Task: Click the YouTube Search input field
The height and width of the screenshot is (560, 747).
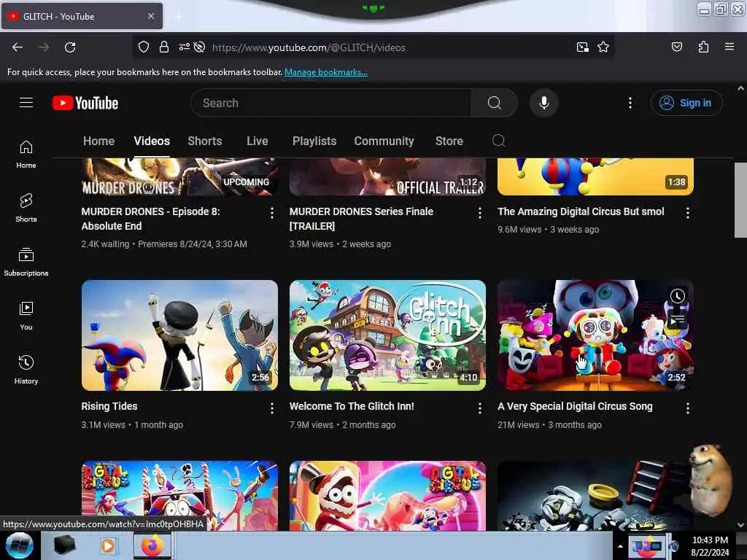Action: coord(331,103)
